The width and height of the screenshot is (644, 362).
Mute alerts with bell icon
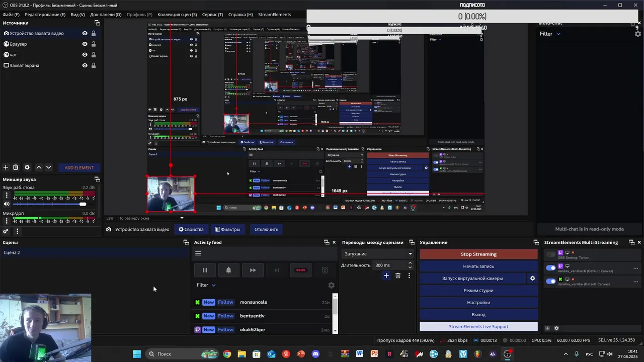pyautogui.click(x=228, y=270)
